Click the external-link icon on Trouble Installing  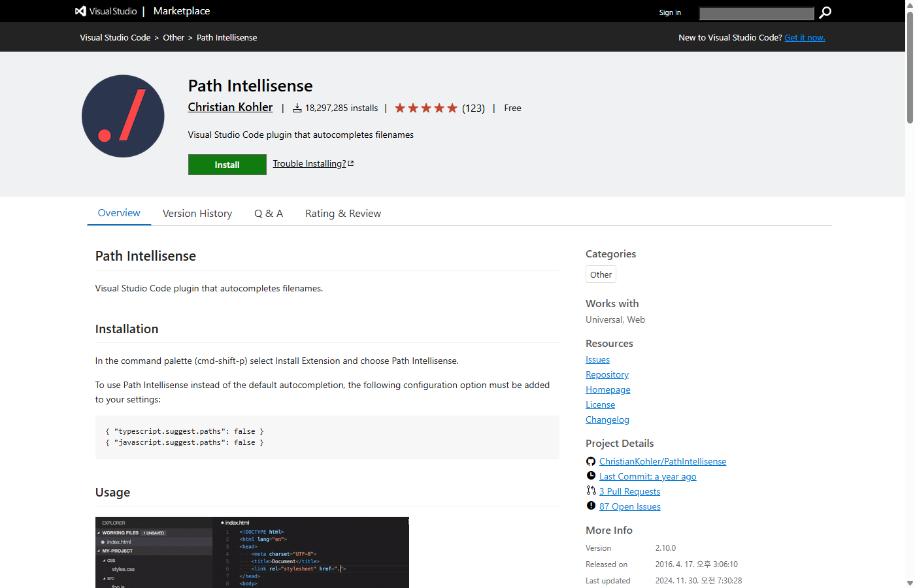tap(350, 163)
